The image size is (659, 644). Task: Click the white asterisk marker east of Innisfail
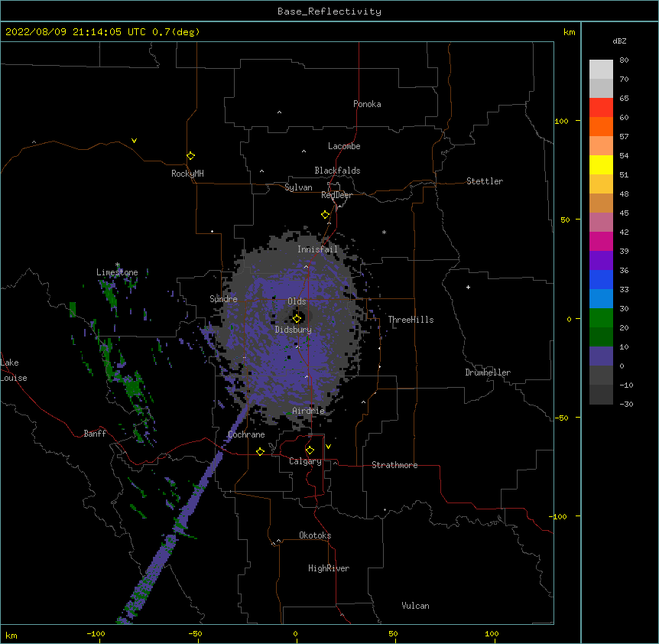(x=384, y=232)
